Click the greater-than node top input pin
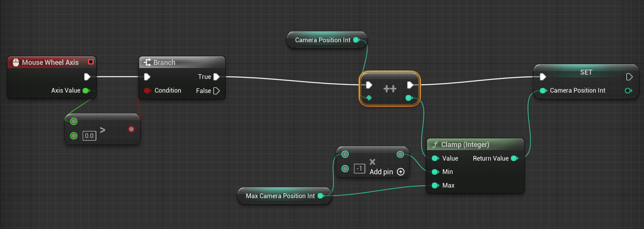This screenshot has width=644, height=229. pos(74,122)
